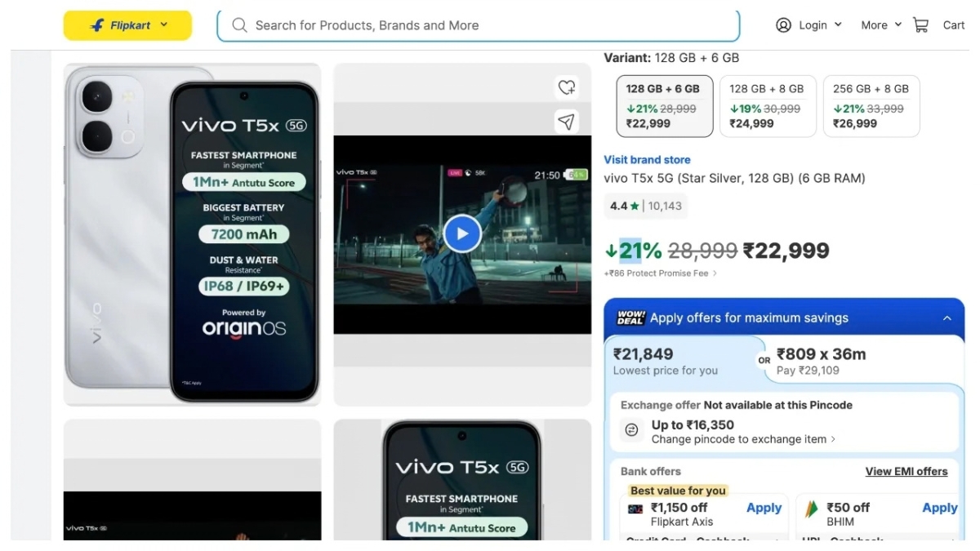Image resolution: width=980 pixels, height=551 pixels.
Task: Select the ₹21,849 lowest price tab
Action: pos(684,362)
